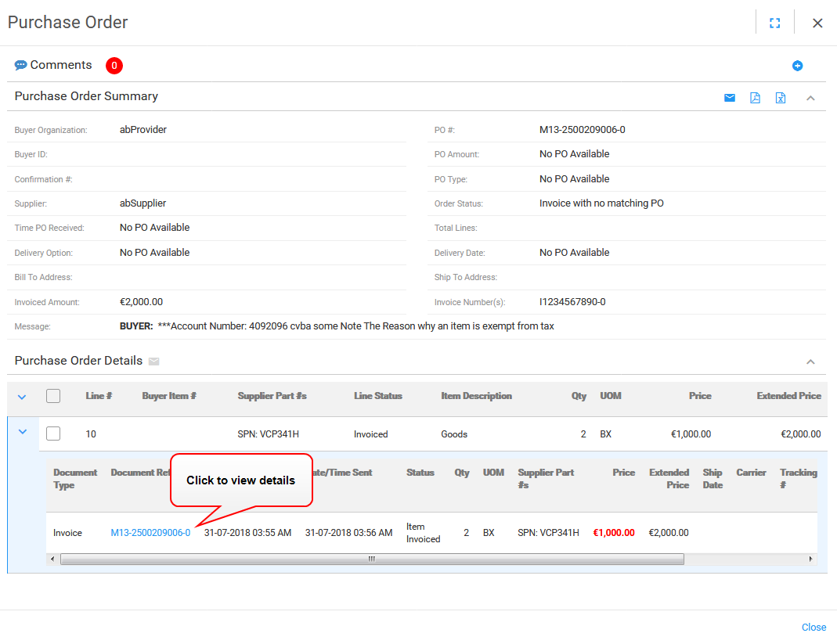Close the Purchase Order dialog with the X
837x644 pixels.
click(x=817, y=23)
